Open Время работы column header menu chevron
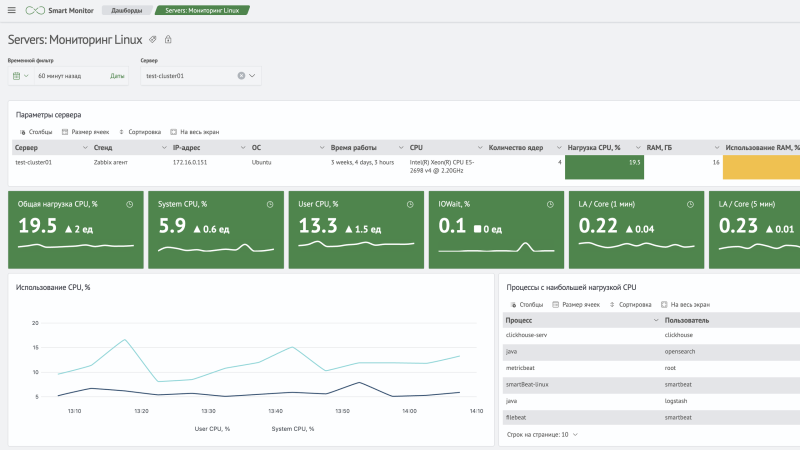This screenshot has width=800, height=450. tap(401, 147)
